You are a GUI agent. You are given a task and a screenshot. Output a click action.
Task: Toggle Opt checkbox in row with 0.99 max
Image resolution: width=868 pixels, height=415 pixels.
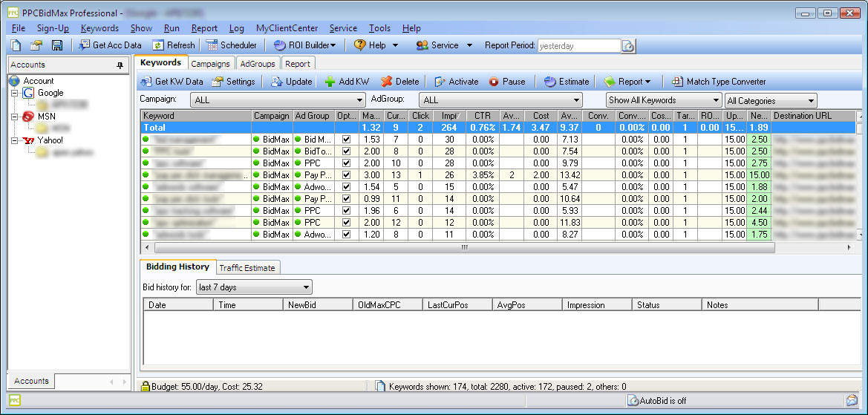click(347, 199)
